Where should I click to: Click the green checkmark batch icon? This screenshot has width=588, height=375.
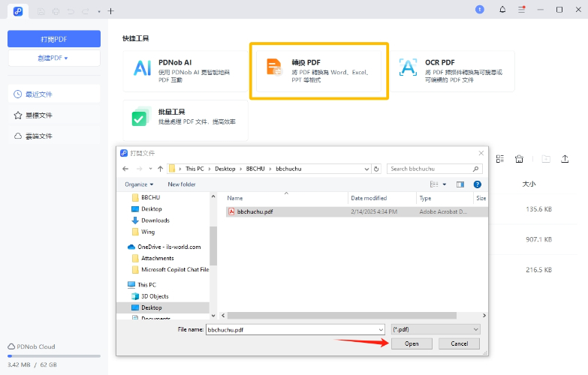click(140, 117)
